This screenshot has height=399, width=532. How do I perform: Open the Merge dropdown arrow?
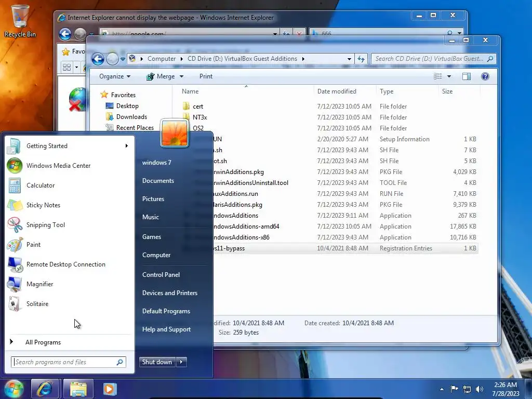coord(181,76)
